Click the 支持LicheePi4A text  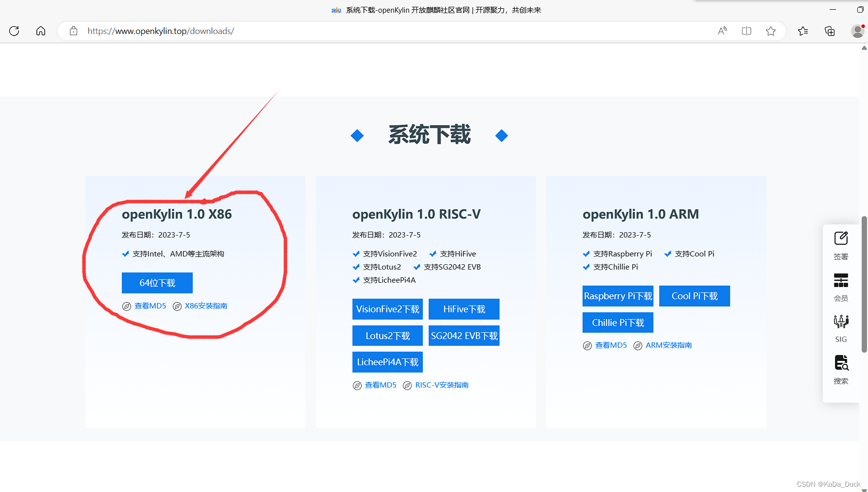[389, 280]
